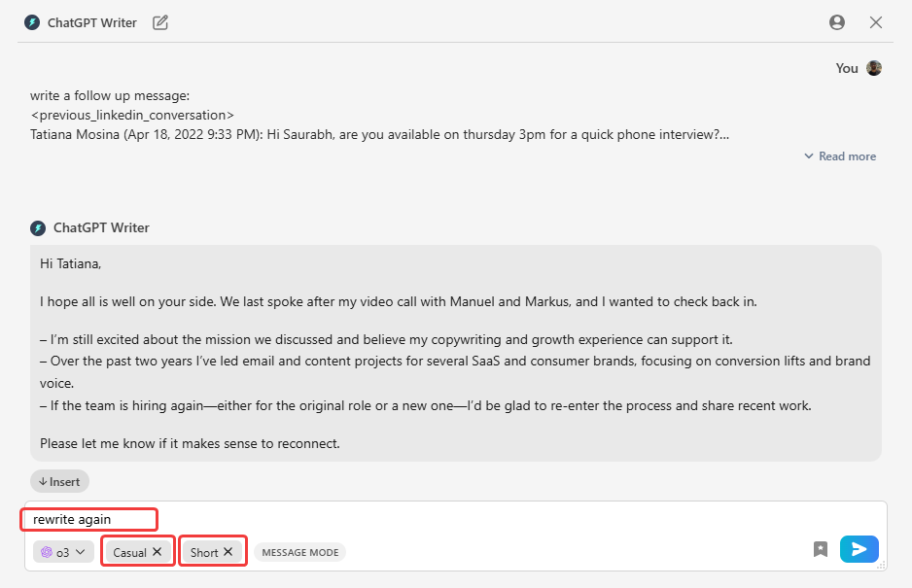Click the Read more chevron arrow

tap(809, 156)
